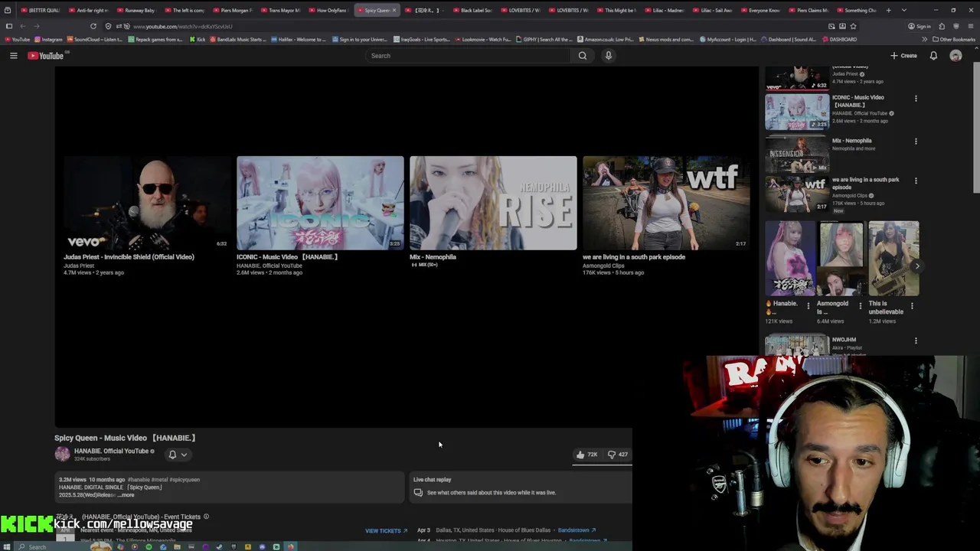Play ICONIC Music Video end-screen thumbnail

point(320,203)
